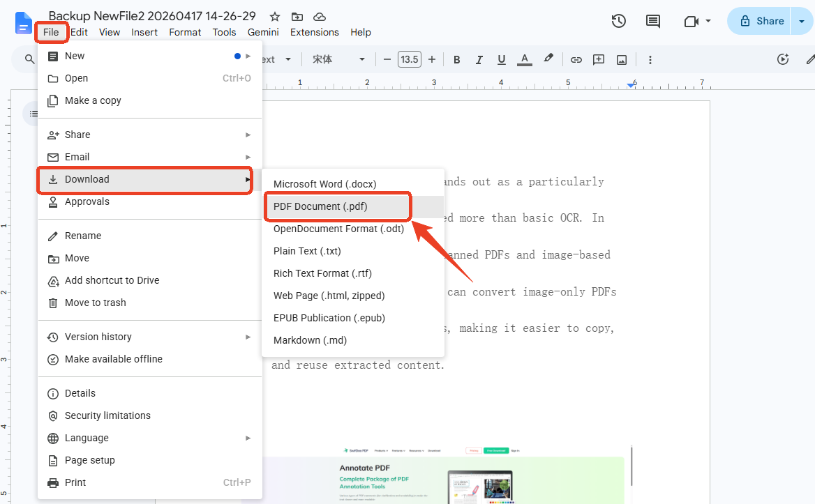
Task: Download as Markdown (.md)
Action: pos(353,340)
